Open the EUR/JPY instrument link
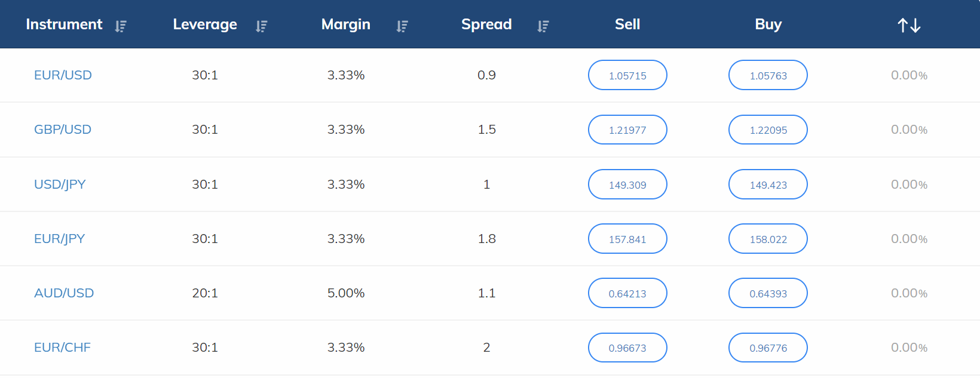 tap(59, 239)
